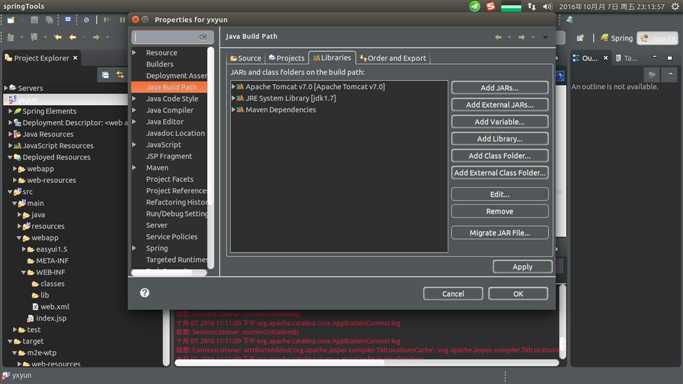
Task: Expand Servers in Project Explorer
Action: click(x=6, y=88)
